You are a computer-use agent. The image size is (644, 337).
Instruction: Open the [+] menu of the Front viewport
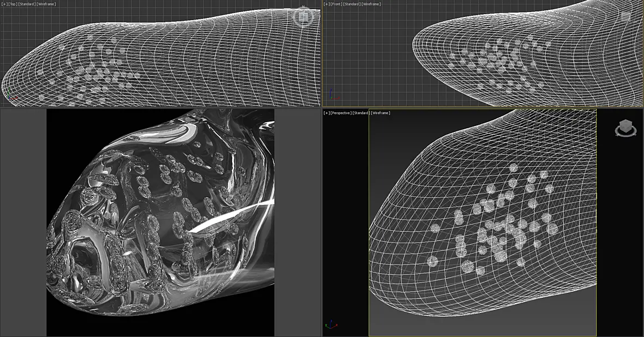point(327,4)
